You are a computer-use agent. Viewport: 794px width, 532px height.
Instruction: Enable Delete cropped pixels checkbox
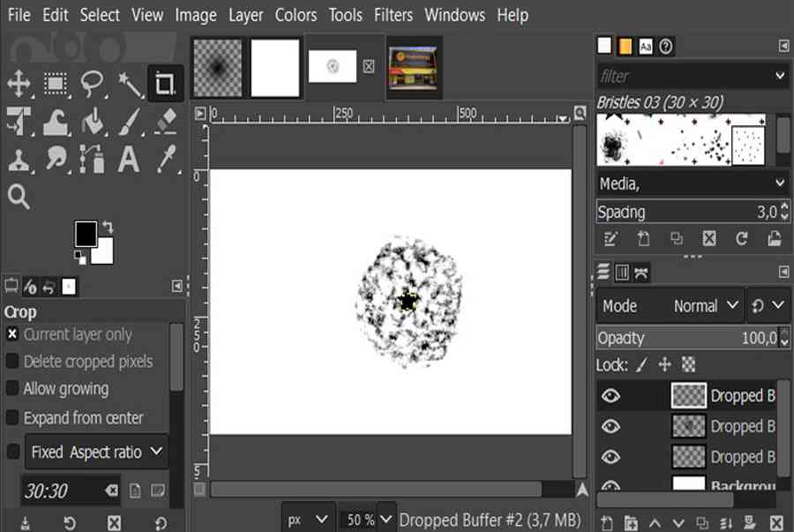pos(12,362)
